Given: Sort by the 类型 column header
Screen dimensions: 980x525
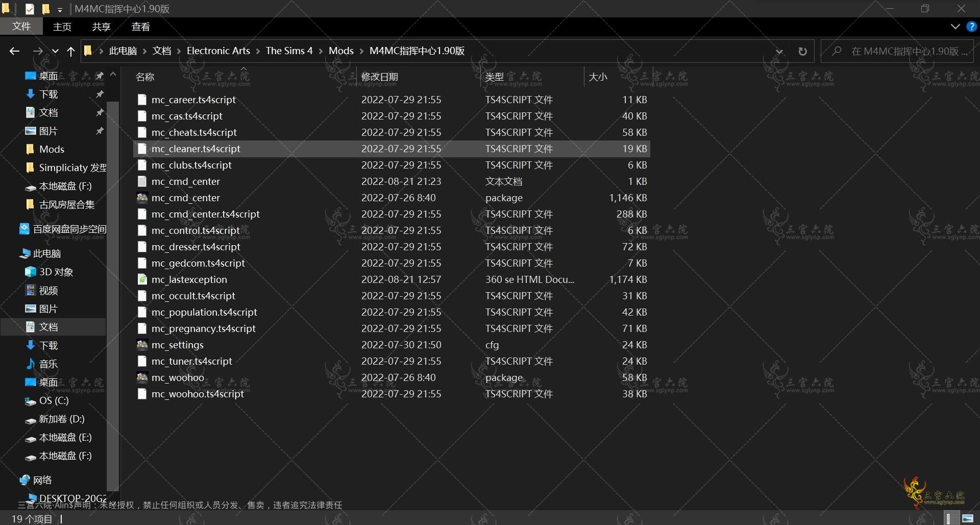Looking at the screenshot, I should [x=494, y=77].
